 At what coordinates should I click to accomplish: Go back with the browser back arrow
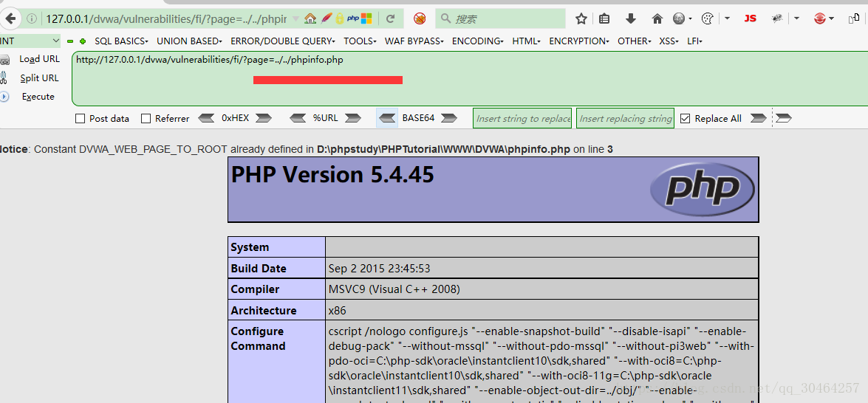10,18
